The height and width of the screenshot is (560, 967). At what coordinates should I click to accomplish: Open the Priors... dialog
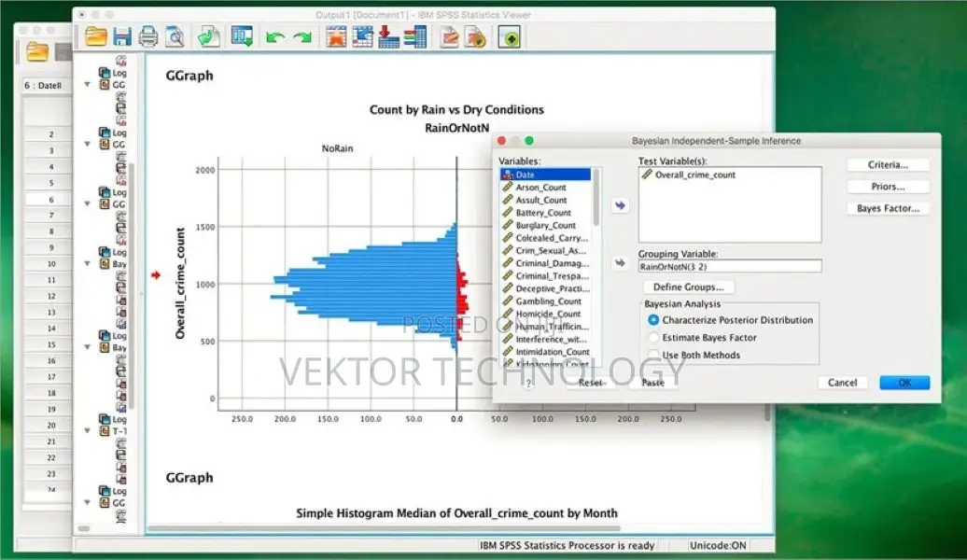pyautogui.click(x=888, y=187)
